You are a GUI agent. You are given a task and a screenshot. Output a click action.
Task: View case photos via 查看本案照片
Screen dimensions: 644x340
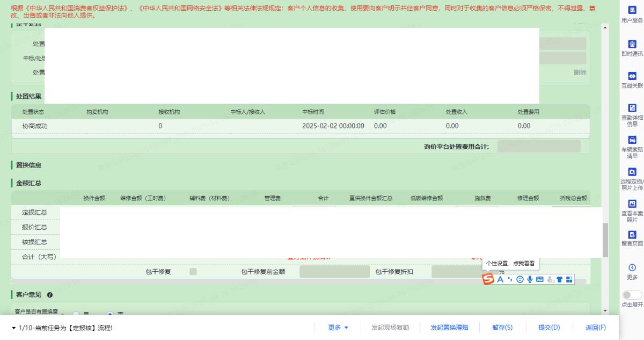[632, 204]
